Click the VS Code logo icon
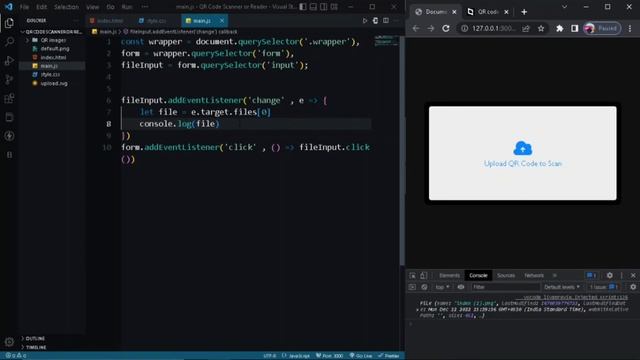The image size is (640, 360). [9, 7]
